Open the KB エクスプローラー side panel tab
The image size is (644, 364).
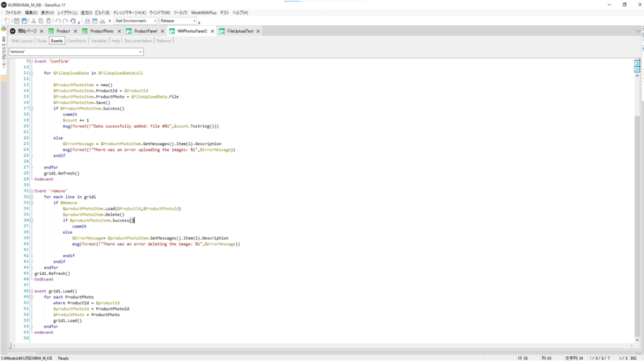(4, 52)
